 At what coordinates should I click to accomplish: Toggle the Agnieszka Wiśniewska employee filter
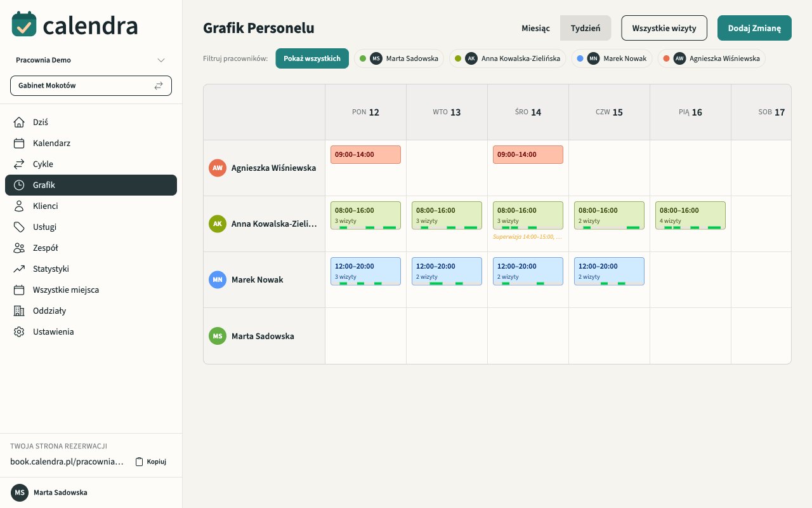[711, 58]
